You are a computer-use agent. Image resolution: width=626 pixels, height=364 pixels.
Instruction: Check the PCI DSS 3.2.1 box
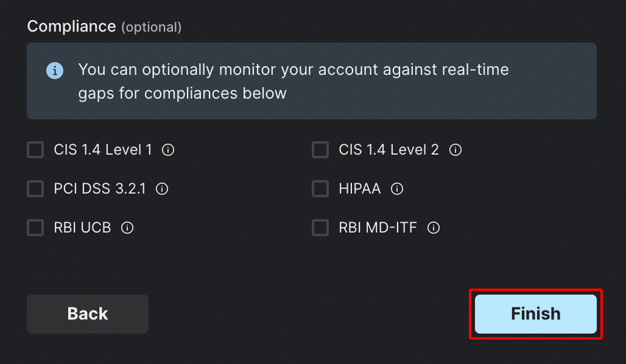(35, 189)
